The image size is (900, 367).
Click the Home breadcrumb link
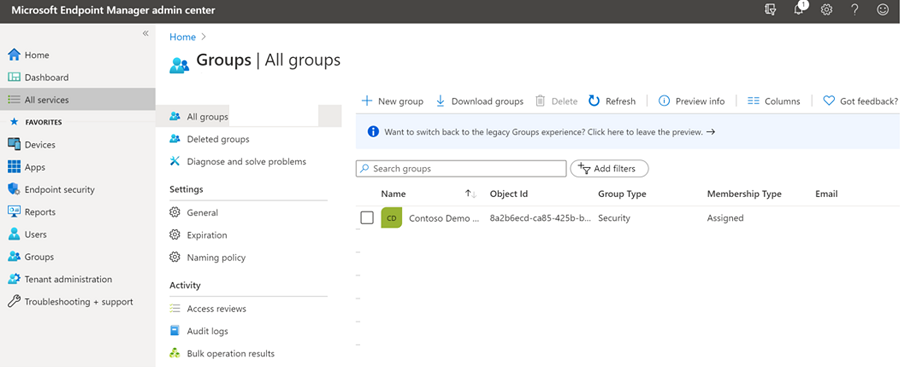pos(183,37)
